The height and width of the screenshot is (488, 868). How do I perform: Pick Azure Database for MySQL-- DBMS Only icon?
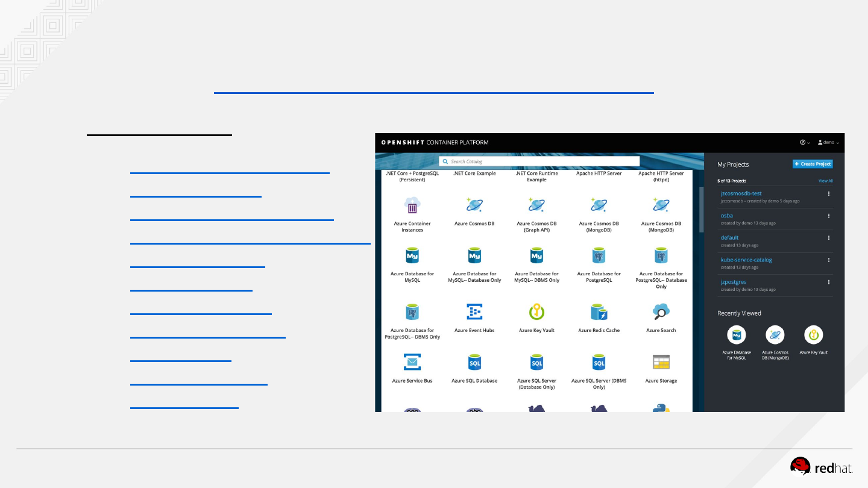click(536, 255)
